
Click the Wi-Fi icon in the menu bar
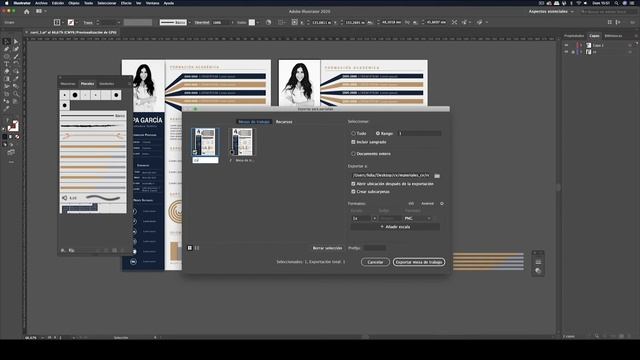[578, 3]
